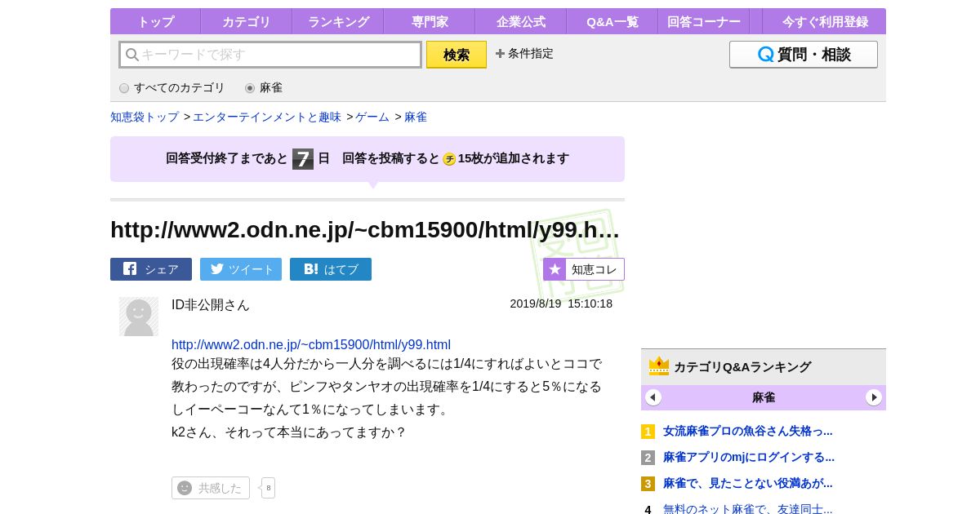This screenshot has height=514, width=980.
Task: Select the すべてのカテゴリ radio button
Action: click(124, 88)
